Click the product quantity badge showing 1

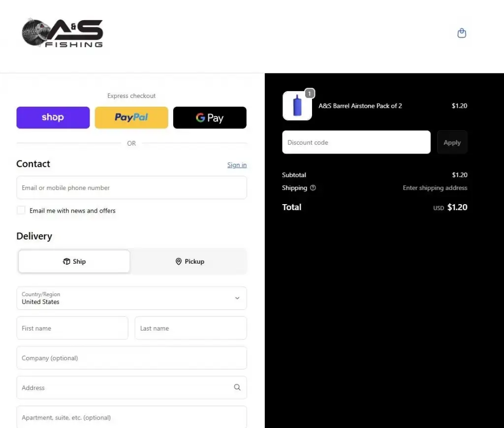tap(310, 93)
